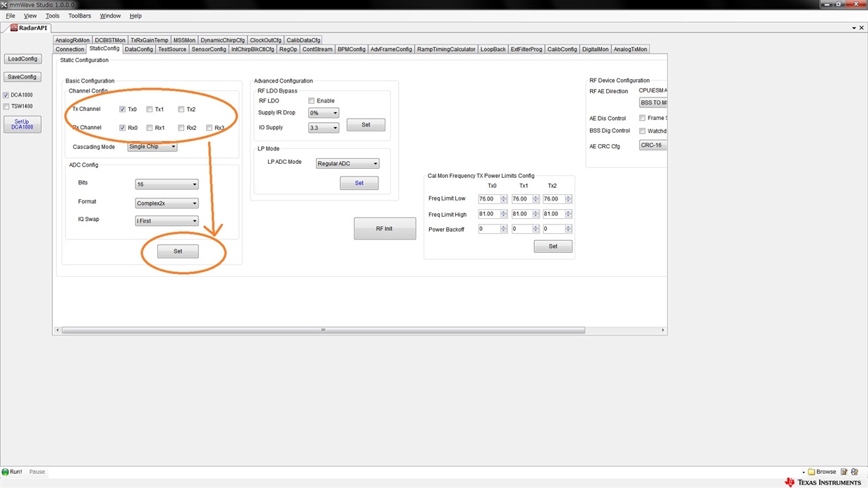Click the Tx1 Power Backoff stepper arrows
This screenshot has width=868, height=488.
536,230
